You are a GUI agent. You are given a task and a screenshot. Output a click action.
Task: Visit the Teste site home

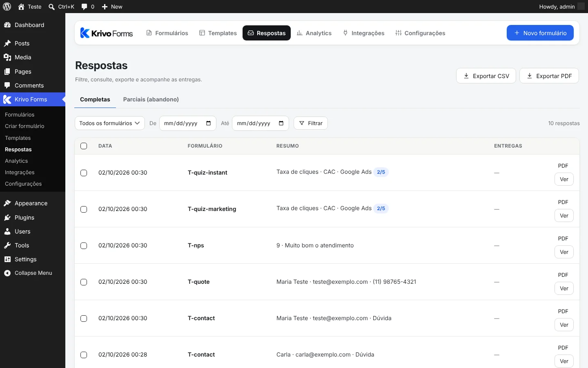point(30,7)
